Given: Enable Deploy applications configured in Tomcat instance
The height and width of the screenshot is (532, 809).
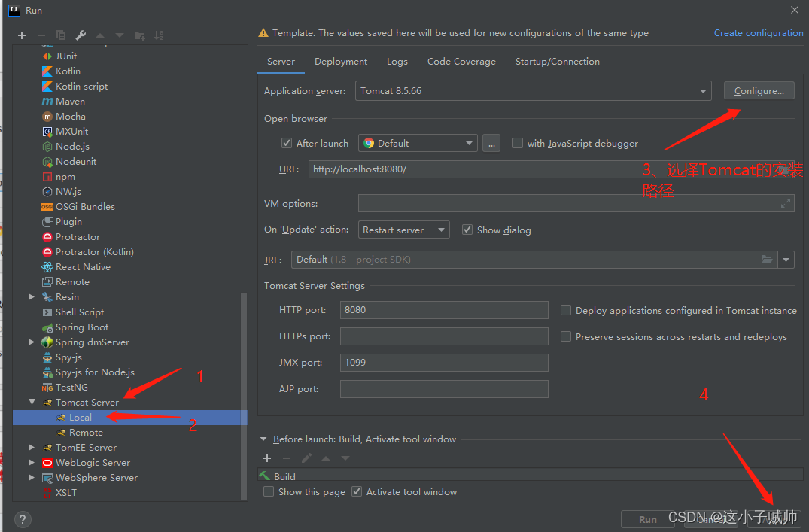Looking at the screenshot, I should point(566,310).
